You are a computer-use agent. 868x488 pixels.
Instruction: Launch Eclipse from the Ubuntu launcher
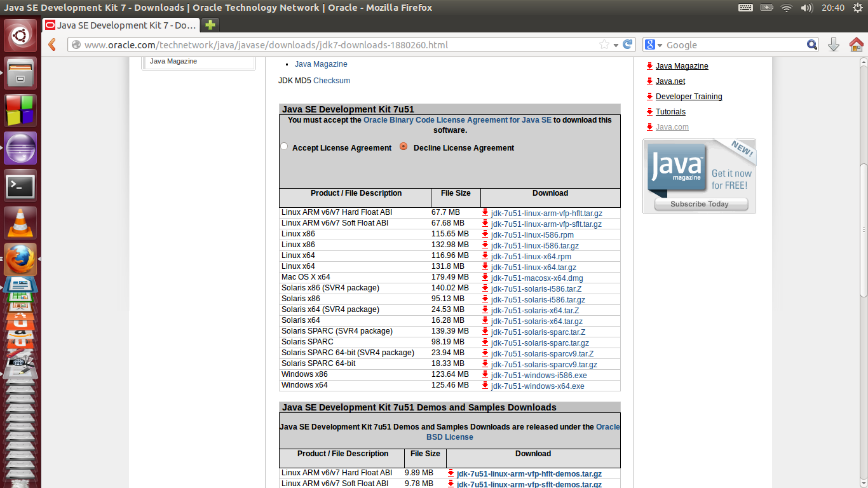[x=21, y=148]
